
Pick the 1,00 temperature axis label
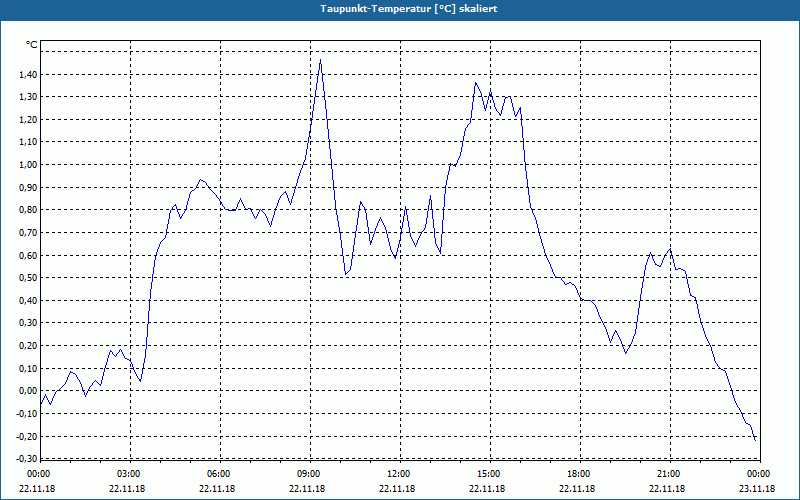(28, 165)
